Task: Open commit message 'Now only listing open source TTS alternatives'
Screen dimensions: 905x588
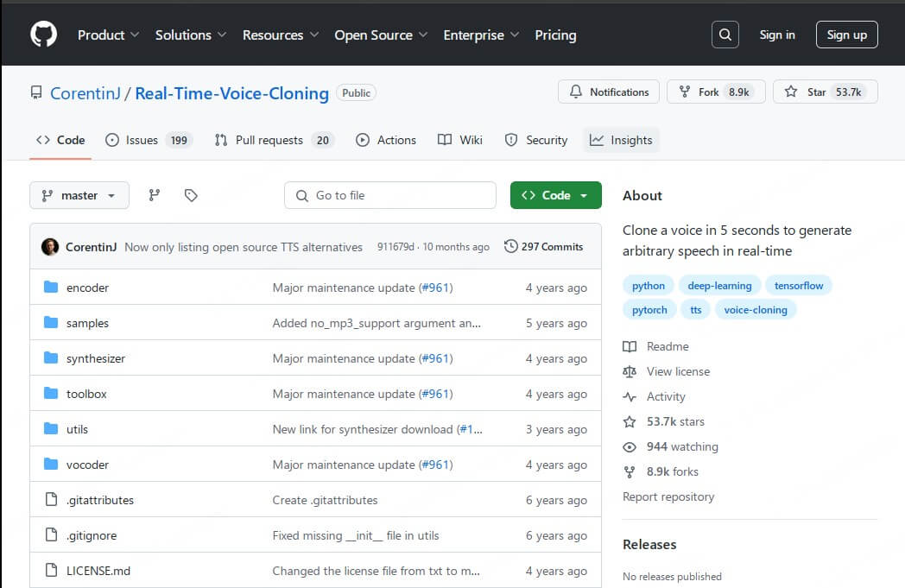Action: [244, 247]
